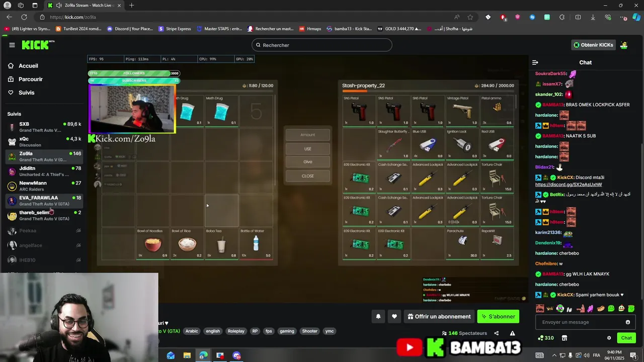This screenshot has width=644, height=362.
Task: Click the gaming tag
Action: pyautogui.click(x=287, y=331)
